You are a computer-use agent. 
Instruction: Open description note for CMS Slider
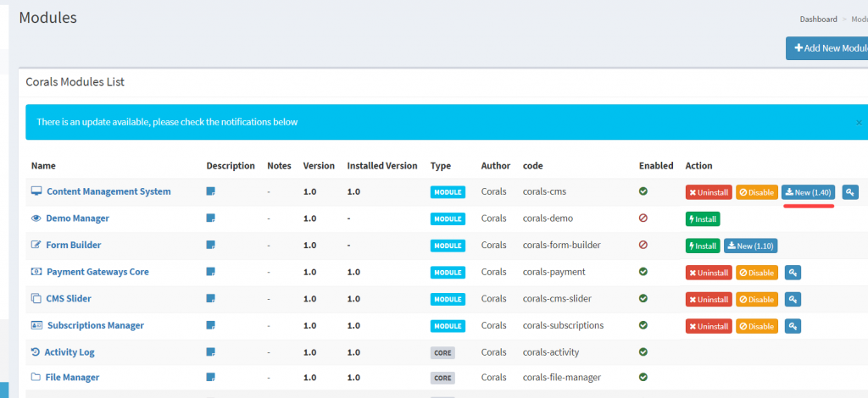click(210, 298)
